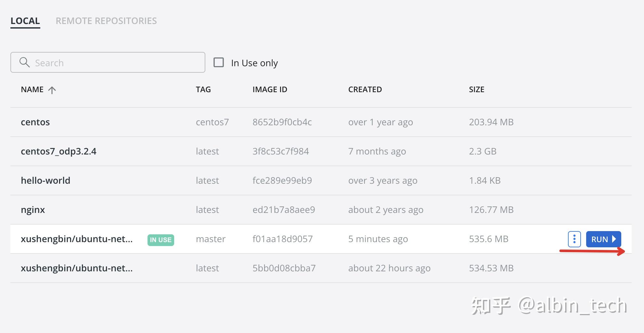Image resolution: width=644 pixels, height=333 pixels.
Task: Select the hello-world image row
Action: coord(321,180)
